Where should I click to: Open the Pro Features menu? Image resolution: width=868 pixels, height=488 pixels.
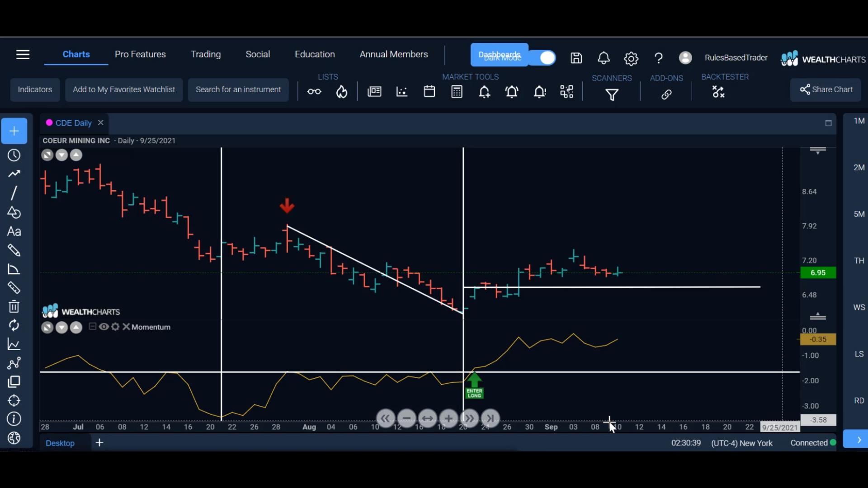tap(140, 54)
